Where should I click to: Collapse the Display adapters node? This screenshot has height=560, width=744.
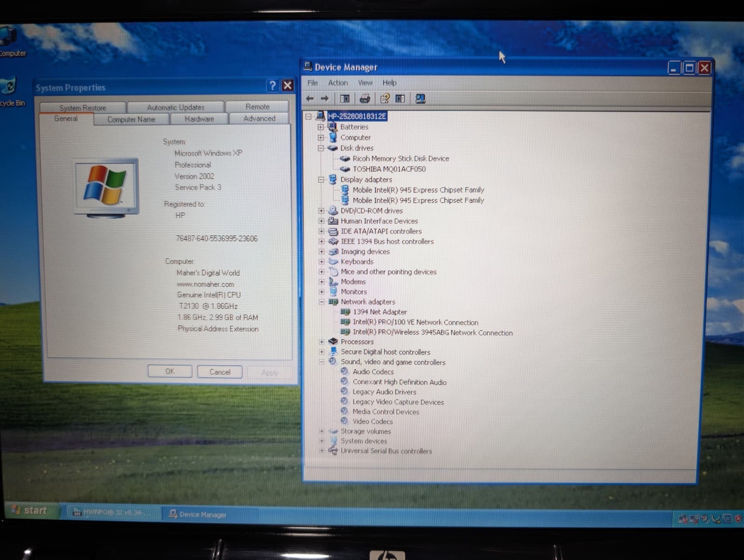pyautogui.click(x=321, y=180)
